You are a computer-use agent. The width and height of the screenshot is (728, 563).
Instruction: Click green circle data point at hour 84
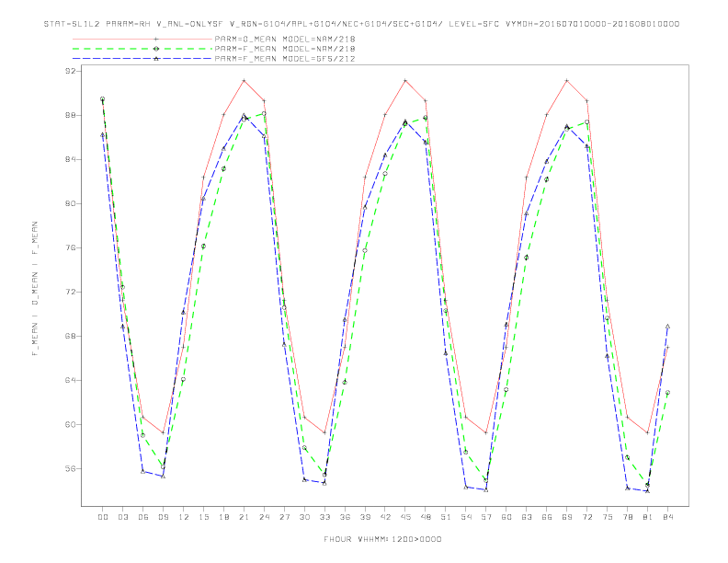[x=667, y=393]
